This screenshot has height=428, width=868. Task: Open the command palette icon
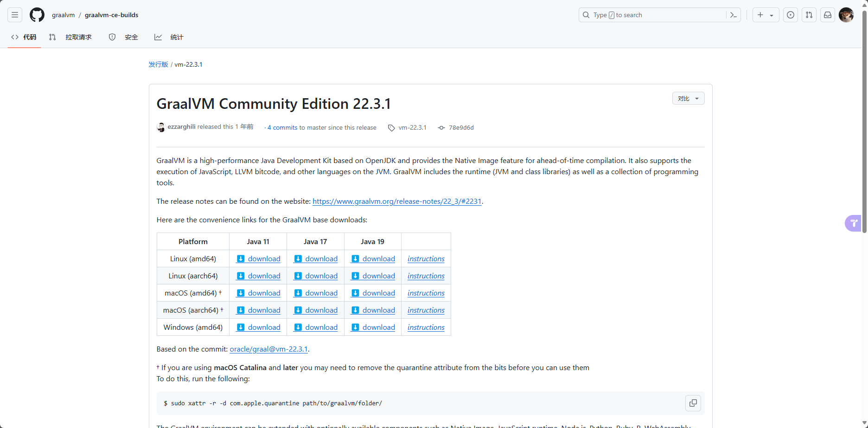[733, 15]
